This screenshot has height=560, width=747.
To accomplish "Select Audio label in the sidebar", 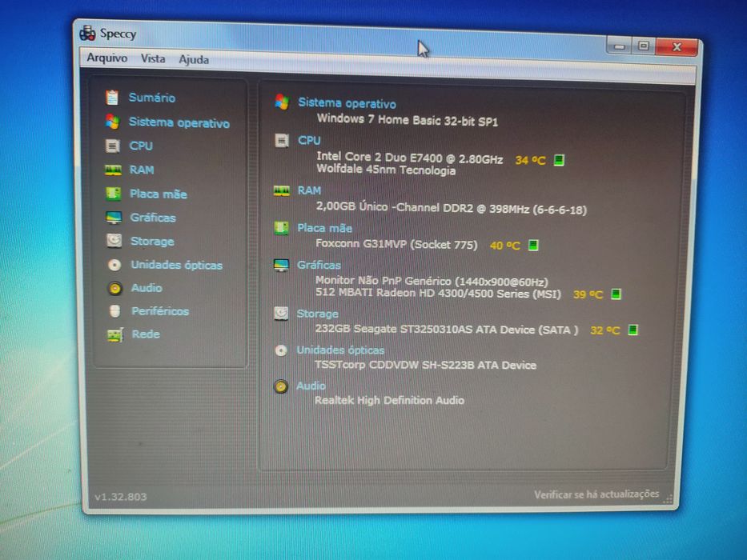I will click(147, 288).
